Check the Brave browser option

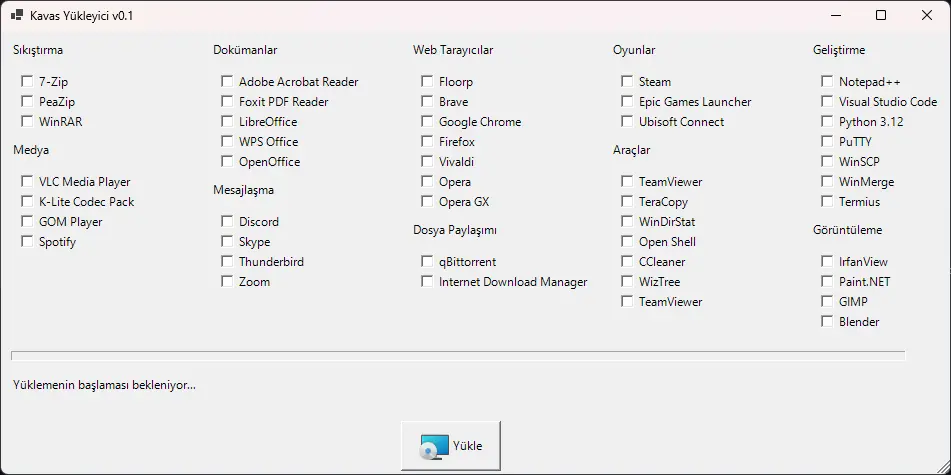click(x=427, y=101)
